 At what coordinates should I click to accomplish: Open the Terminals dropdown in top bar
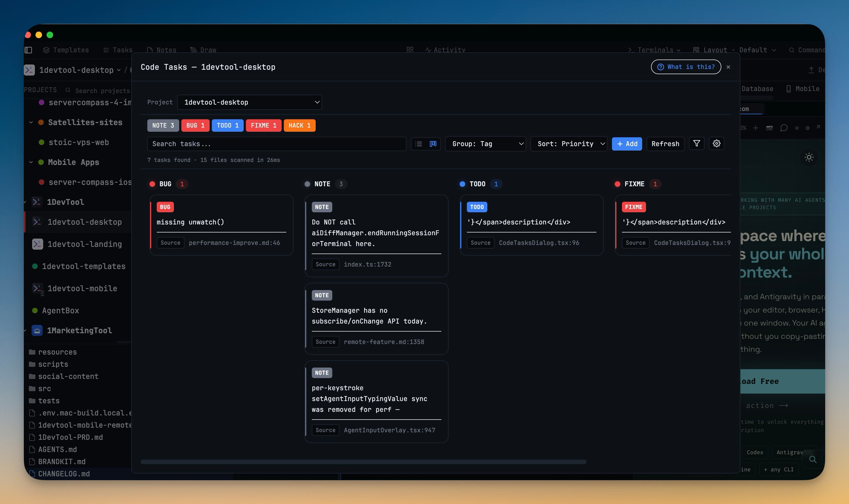(654, 50)
